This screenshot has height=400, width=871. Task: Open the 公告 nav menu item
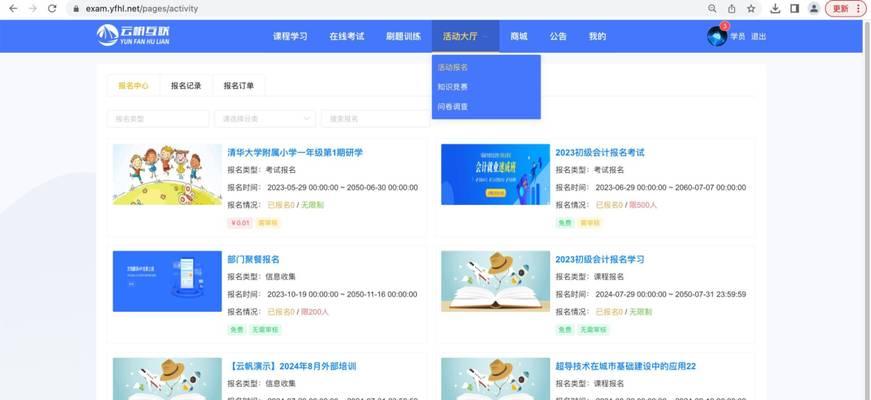[558, 37]
